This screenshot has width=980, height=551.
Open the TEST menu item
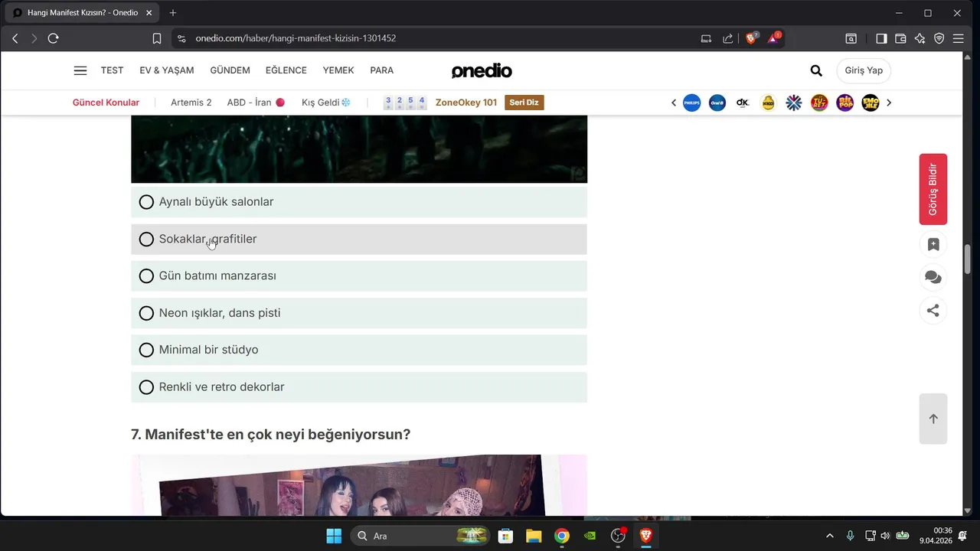point(112,70)
